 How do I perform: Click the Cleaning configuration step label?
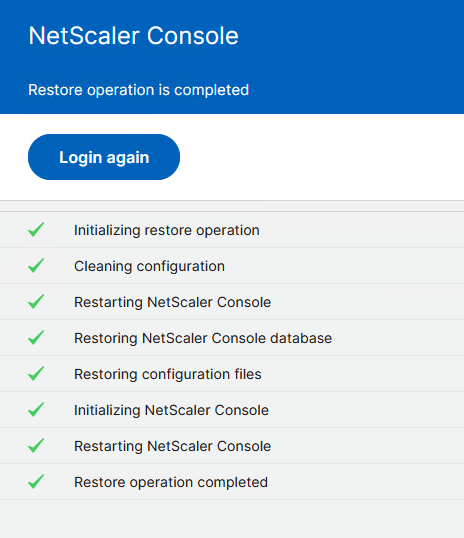pos(149,266)
